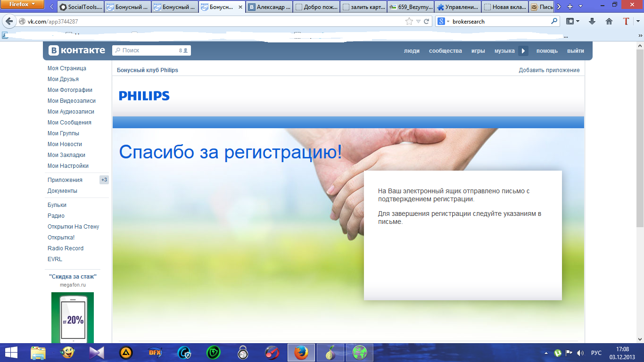
Task: Open the Tor Browser onion taskbar icon
Action: (330, 353)
